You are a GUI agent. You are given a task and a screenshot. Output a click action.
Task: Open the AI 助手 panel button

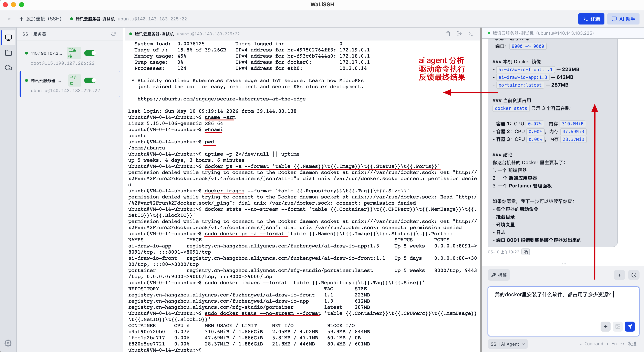pyautogui.click(x=623, y=19)
